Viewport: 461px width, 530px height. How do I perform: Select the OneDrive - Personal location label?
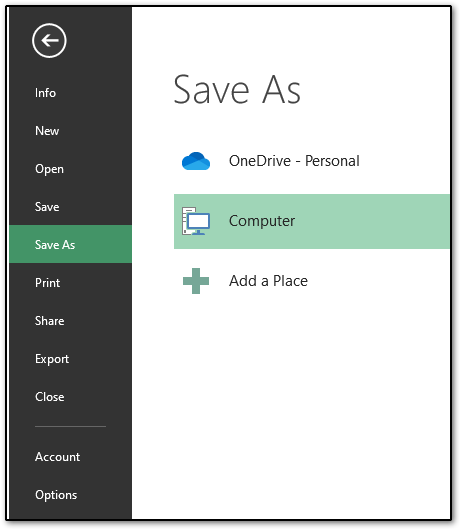294,161
